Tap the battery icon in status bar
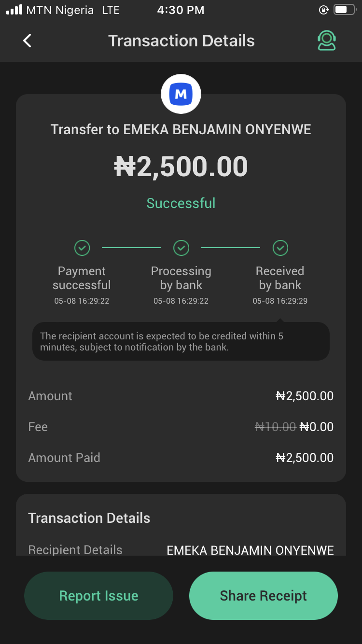Image resolution: width=362 pixels, height=644 pixels. point(344,10)
